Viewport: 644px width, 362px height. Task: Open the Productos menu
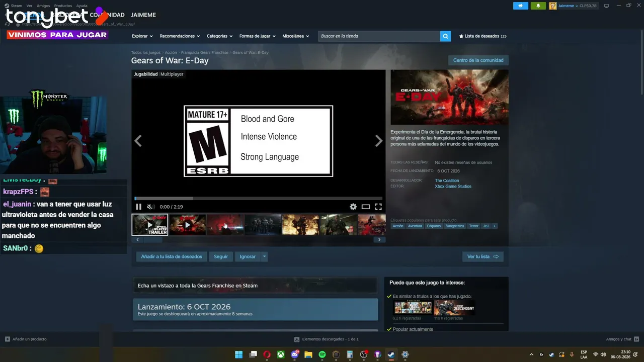point(63,6)
